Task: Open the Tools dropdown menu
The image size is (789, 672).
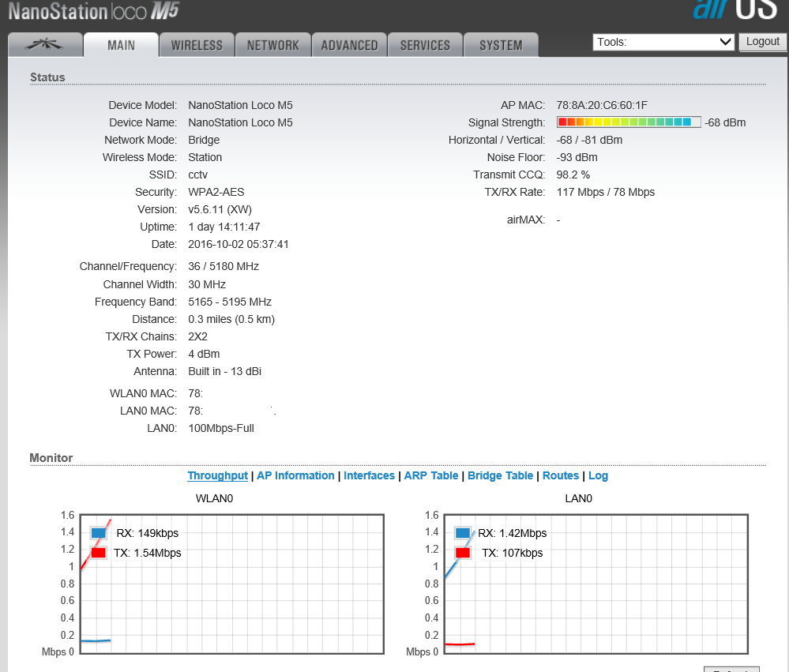Action: (x=663, y=42)
